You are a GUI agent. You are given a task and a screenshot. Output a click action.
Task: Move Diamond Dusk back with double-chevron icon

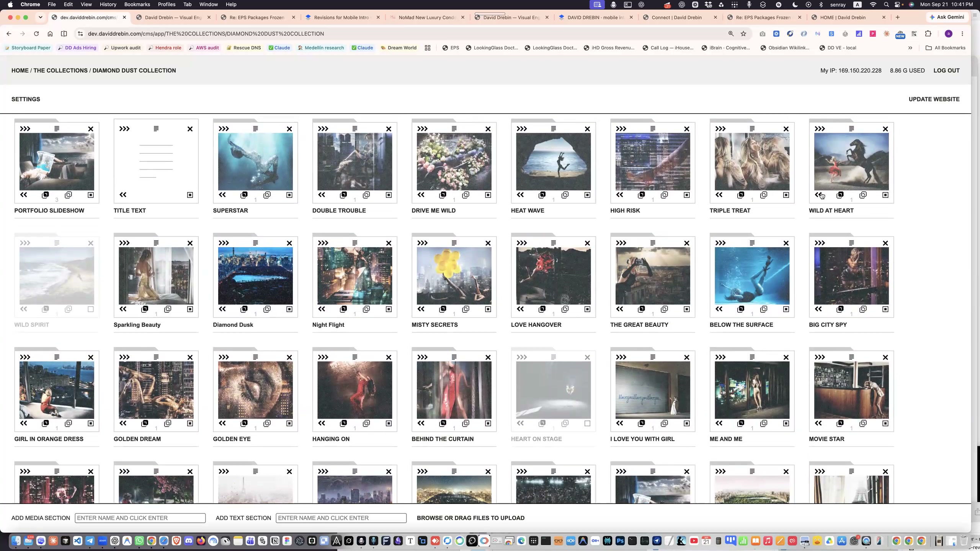pyautogui.click(x=222, y=309)
